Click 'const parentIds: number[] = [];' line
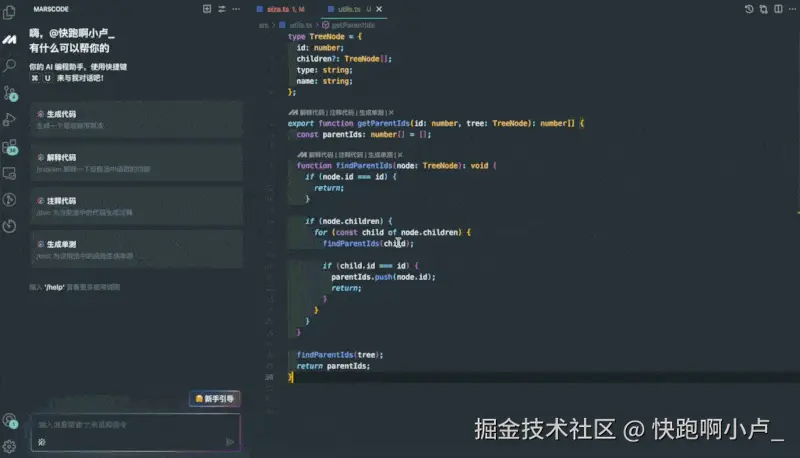800x458 pixels. [364, 134]
